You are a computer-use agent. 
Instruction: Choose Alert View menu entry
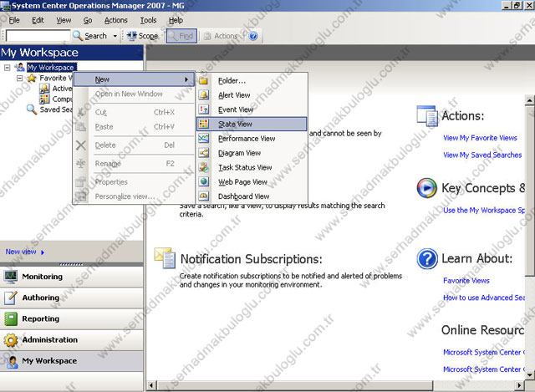click(x=252, y=94)
